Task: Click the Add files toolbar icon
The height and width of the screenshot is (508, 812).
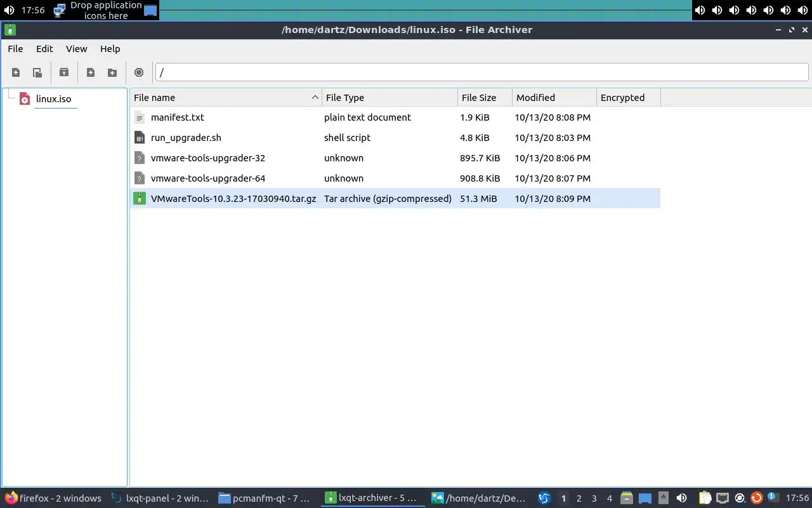Action: click(91, 72)
